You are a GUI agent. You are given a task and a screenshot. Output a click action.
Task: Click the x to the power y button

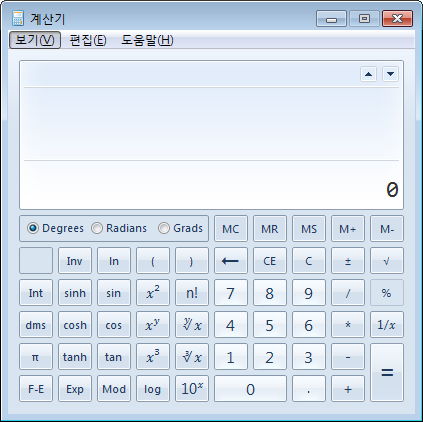[x=153, y=325]
